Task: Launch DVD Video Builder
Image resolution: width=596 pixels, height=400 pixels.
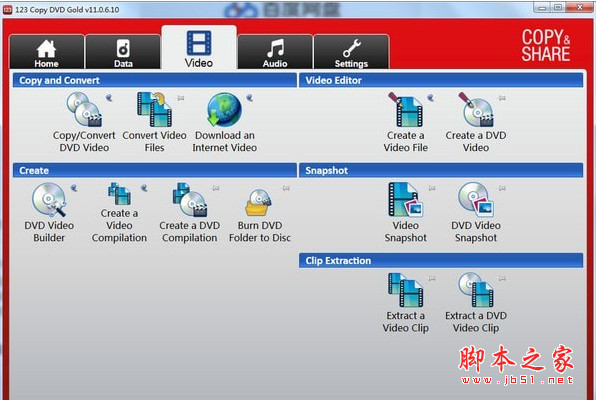Action: [x=49, y=212]
